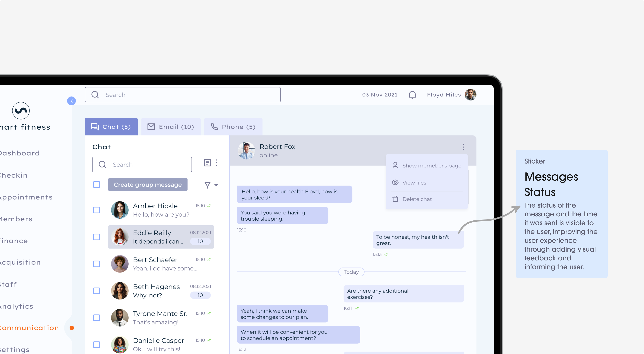Open Communication in sidebar

[29, 328]
